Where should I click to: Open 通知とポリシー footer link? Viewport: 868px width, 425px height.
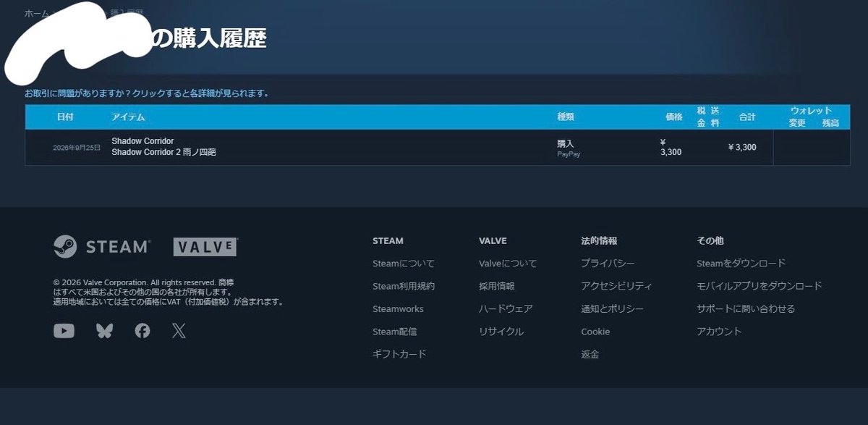(x=612, y=308)
